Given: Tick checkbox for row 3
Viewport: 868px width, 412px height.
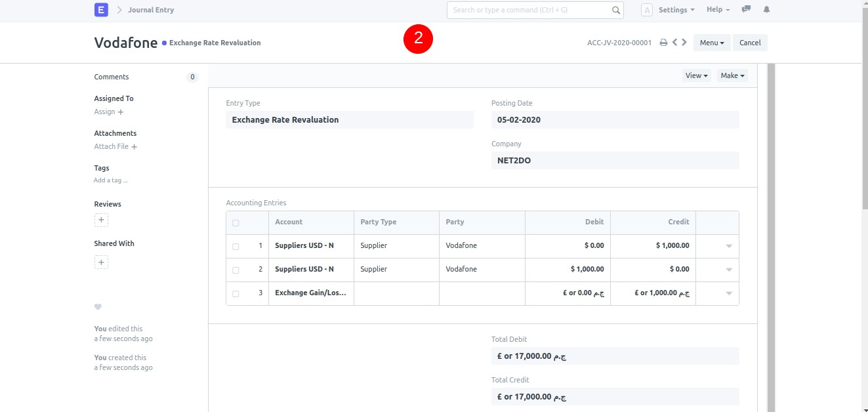Looking at the screenshot, I should 236,294.
